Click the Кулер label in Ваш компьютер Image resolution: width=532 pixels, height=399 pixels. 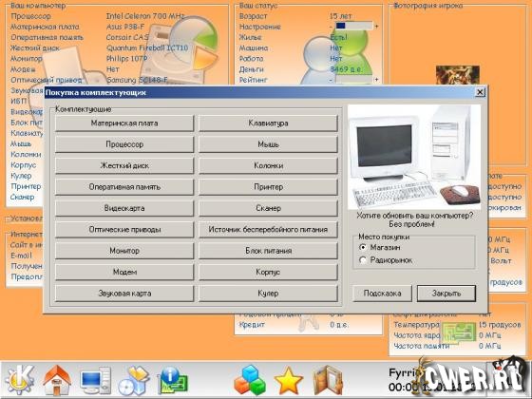click(21, 176)
